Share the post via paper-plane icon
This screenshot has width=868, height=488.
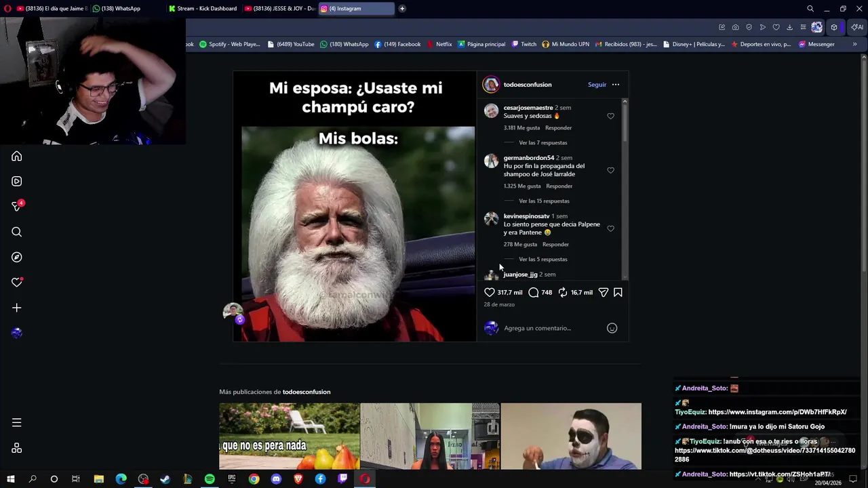(x=604, y=292)
